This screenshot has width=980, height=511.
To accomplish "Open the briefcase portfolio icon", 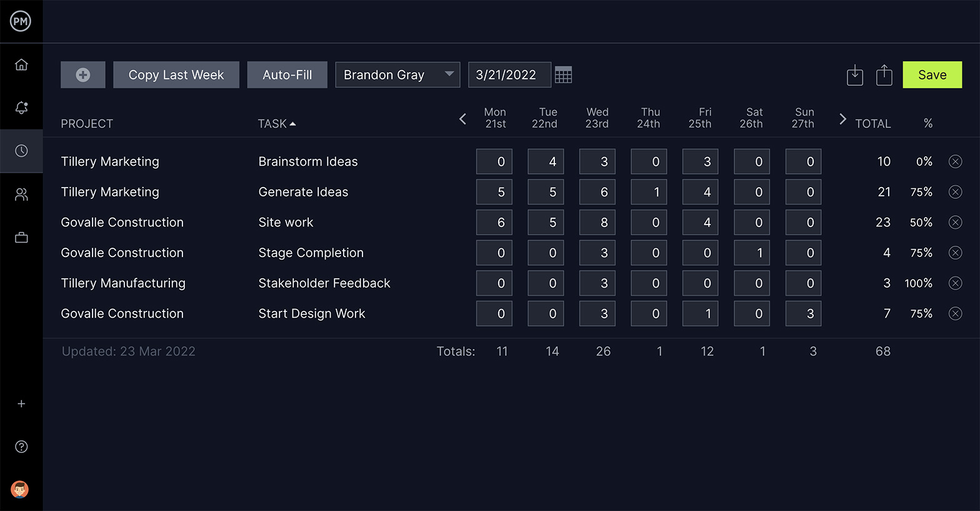I will 21,238.
